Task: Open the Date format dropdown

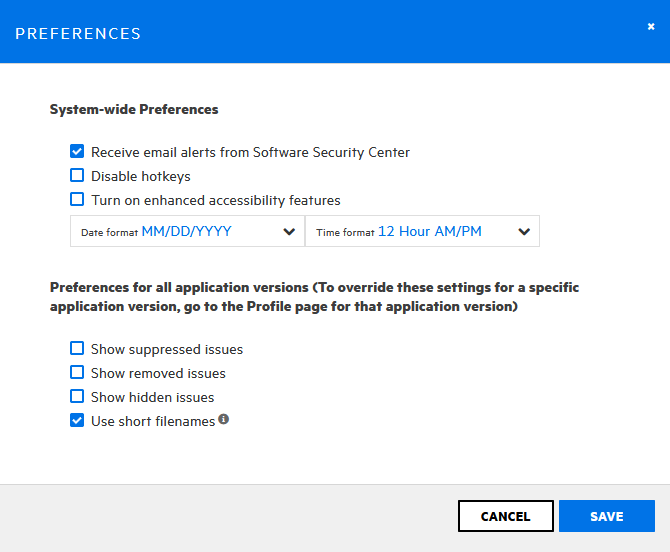Action: (186, 231)
